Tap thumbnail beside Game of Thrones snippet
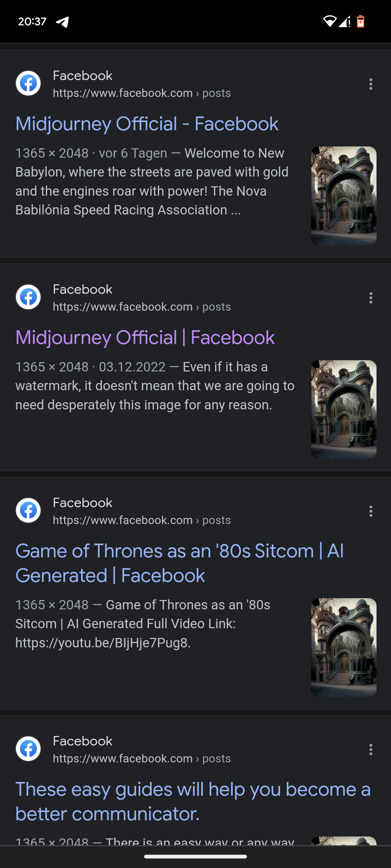The height and width of the screenshot is (868, 391). pyautogui.click(x=344, y=647)
